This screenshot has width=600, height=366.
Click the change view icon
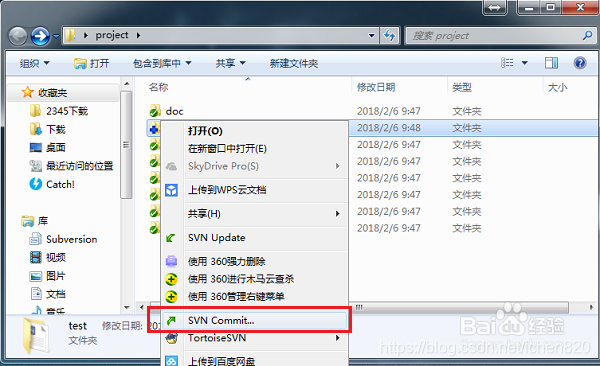507,63
